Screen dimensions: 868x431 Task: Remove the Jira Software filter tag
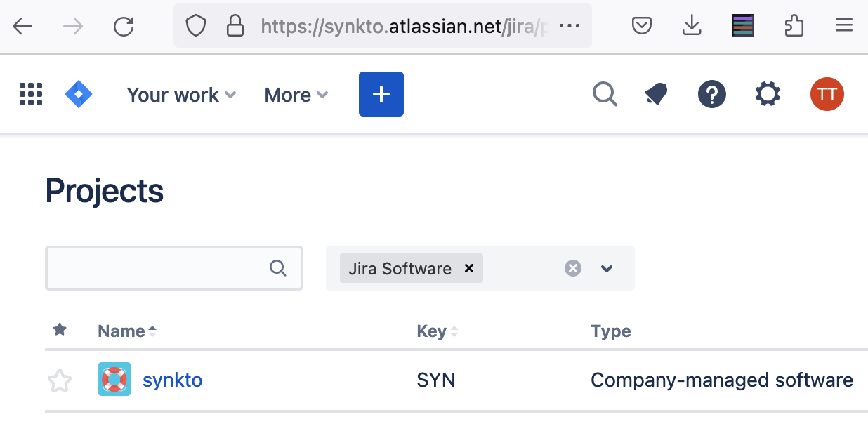(470, 268)
